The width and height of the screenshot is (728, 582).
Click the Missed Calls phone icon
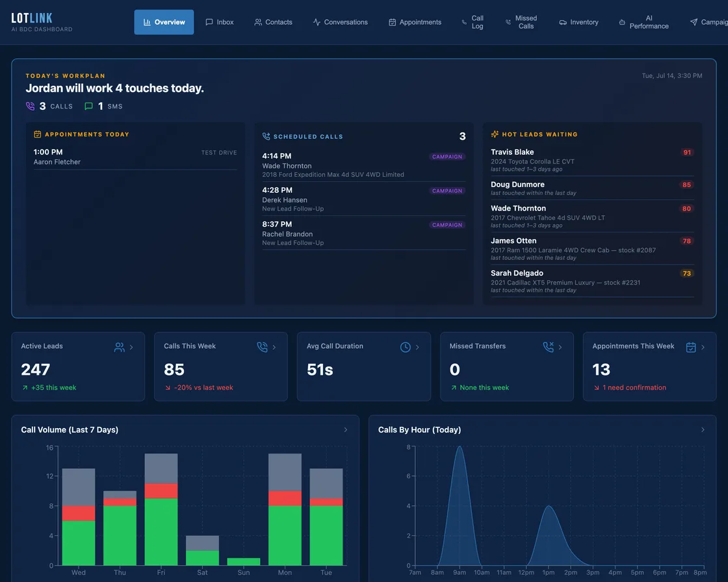click(x=508, y=22)
